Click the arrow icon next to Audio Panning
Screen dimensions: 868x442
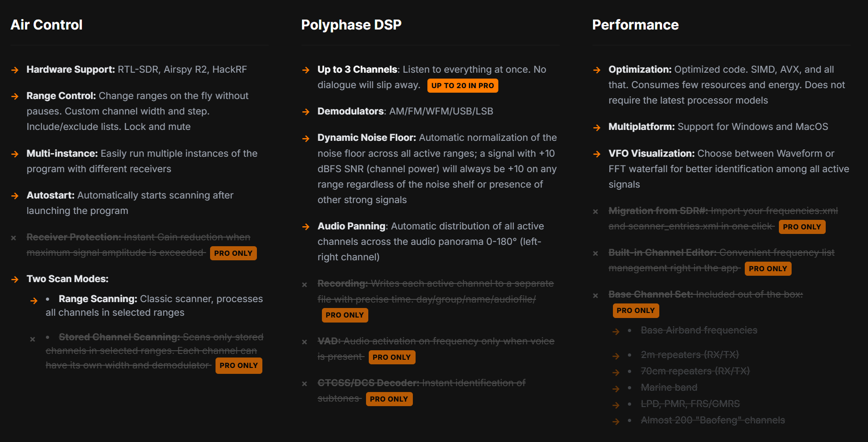click(x=306, y=227)
